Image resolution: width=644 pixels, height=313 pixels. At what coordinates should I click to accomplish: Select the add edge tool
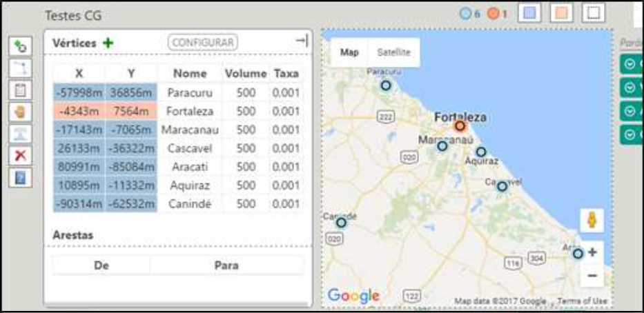(x=20, y=68)
